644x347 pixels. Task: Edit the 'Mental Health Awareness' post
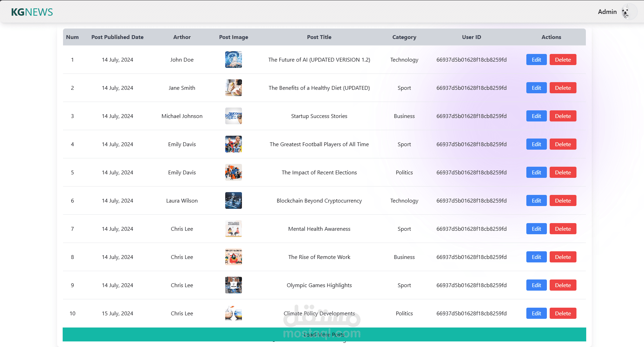point(536,229)
